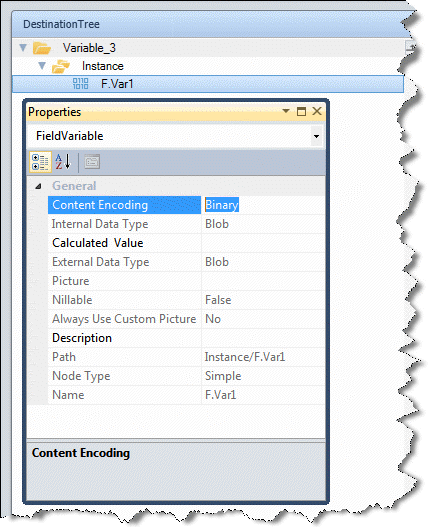Click the binary icon beside F.Var1
The width and height of the screenshot is (430, 529).
coord(81,84)
